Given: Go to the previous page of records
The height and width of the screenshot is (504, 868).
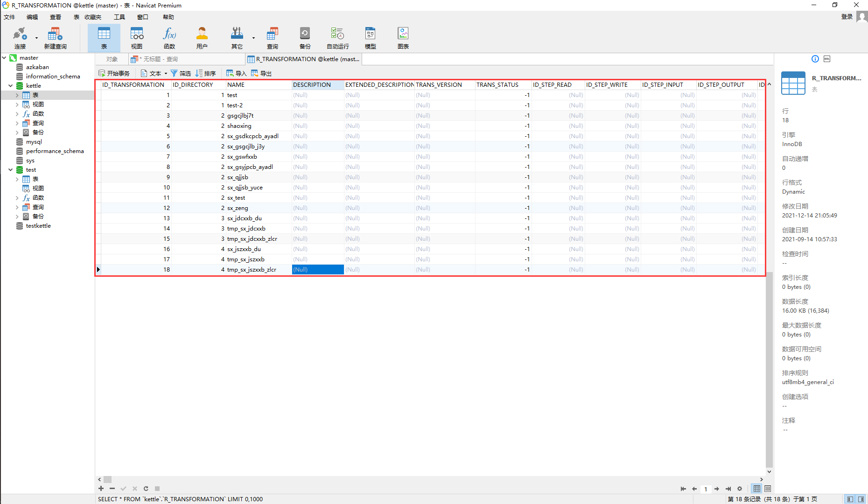Looking at the screenshot, I should 694,489.
